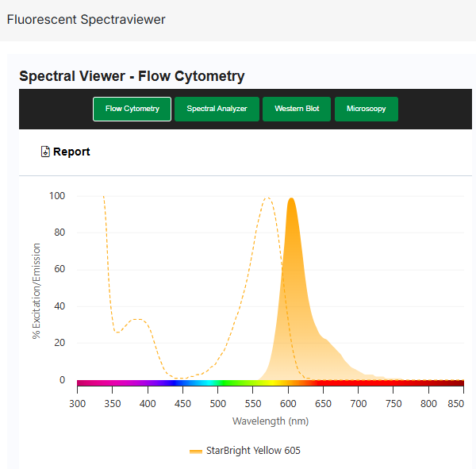Select the % Excitation/Emission axis title
Screen dimensions: 476x469
(36, 289)
